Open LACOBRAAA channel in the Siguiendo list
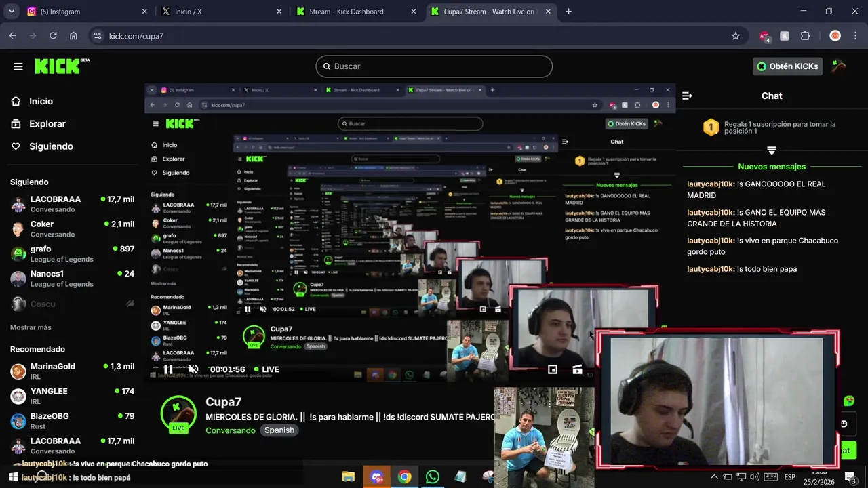868x488 pixels. pos(72,204)
